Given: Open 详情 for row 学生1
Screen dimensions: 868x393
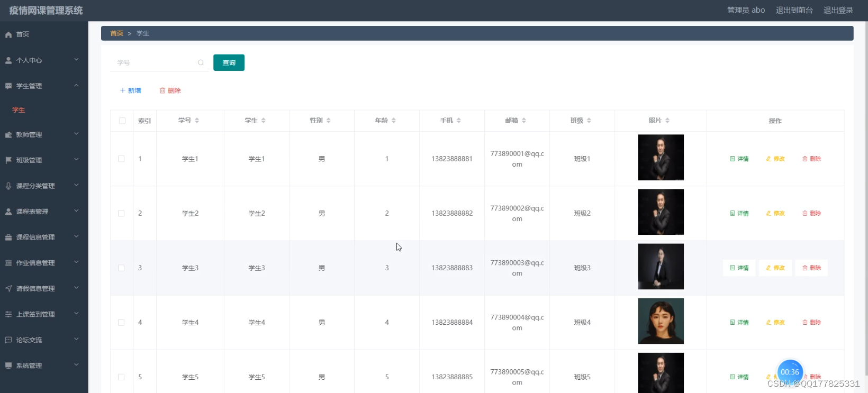Looking at the screenshot, I should click(739, 159).
